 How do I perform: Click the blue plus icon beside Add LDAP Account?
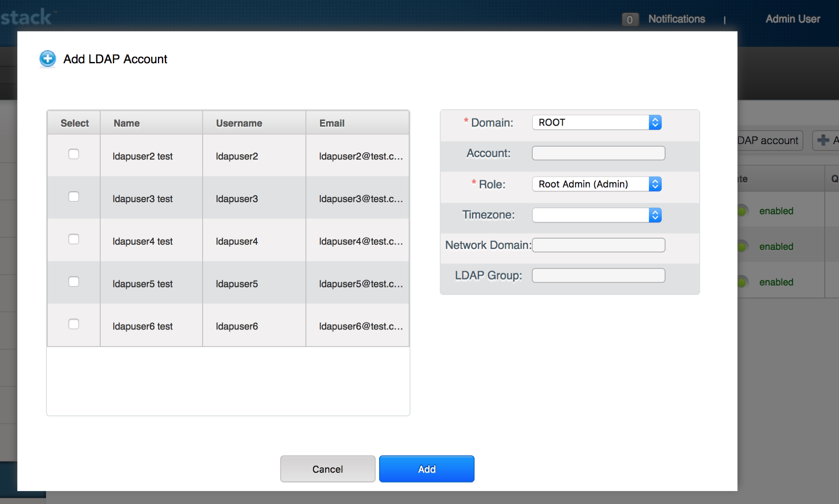(x=48, y=59)
